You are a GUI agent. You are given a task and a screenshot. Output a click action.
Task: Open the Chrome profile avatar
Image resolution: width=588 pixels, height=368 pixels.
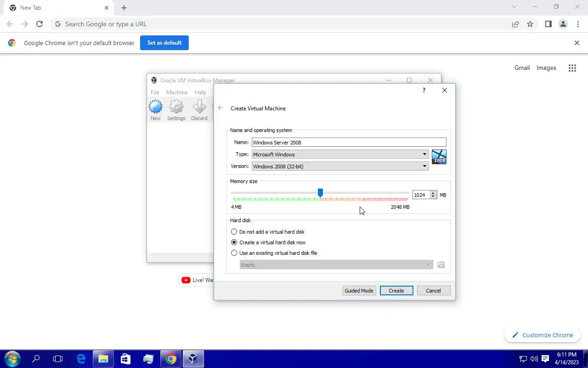pos(563,24)
